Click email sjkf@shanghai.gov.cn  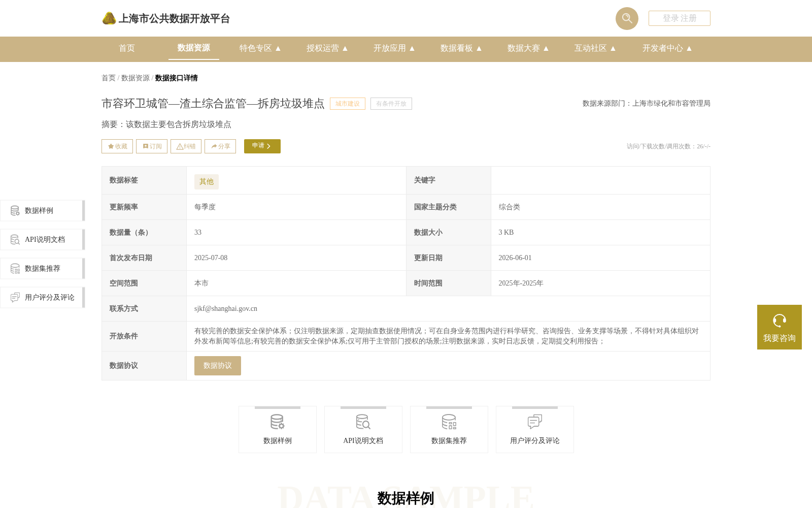[x=226, y=309]
